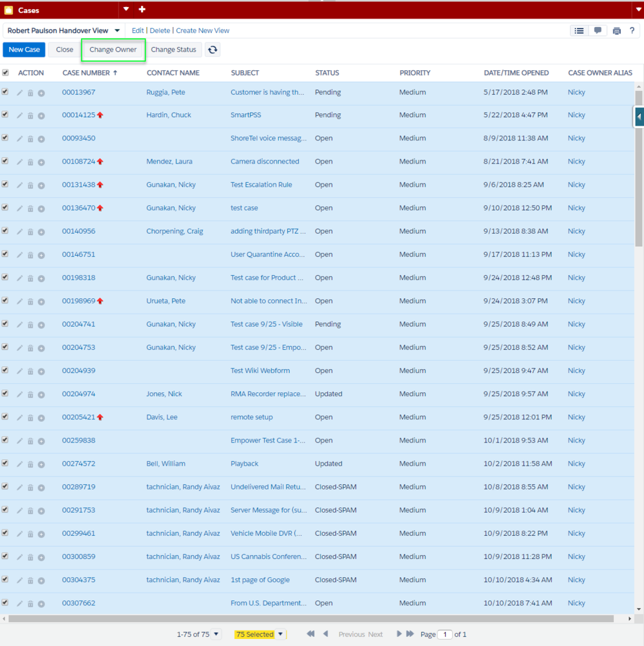
Task: Click the plus icon for case 00093450
Action: 41,139
